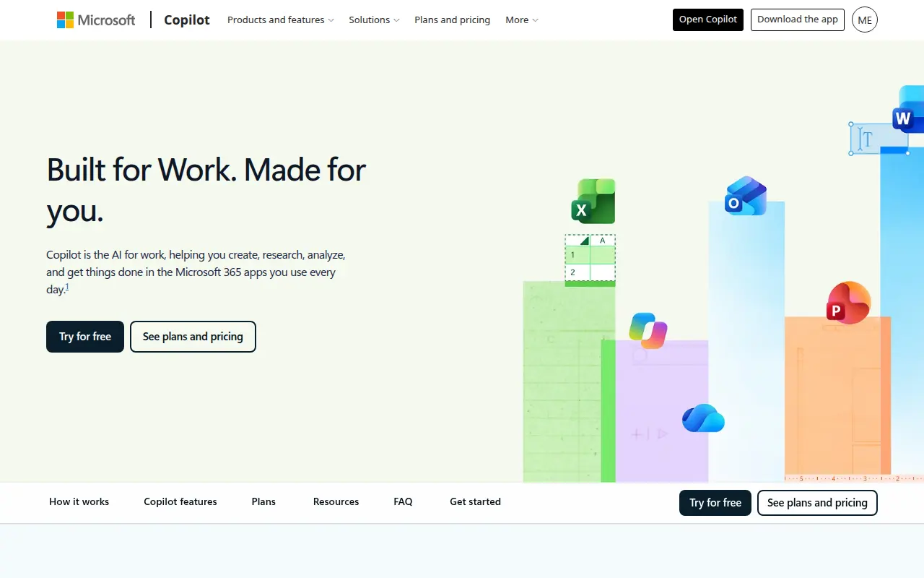Image resolution: width=924 pixels, height=578 pixels.
Task: Expand the Solutions dropdown
Action: point(374,20)
